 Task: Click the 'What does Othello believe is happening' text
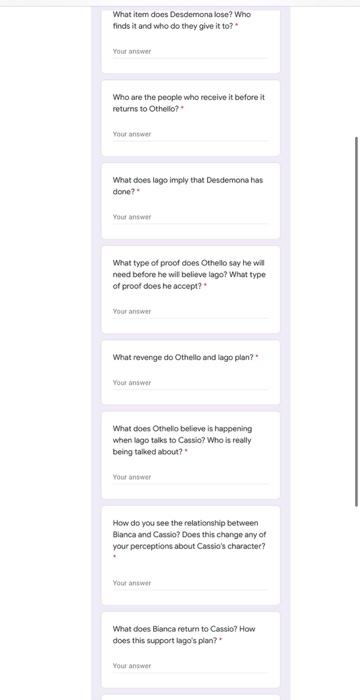(182, 440)
